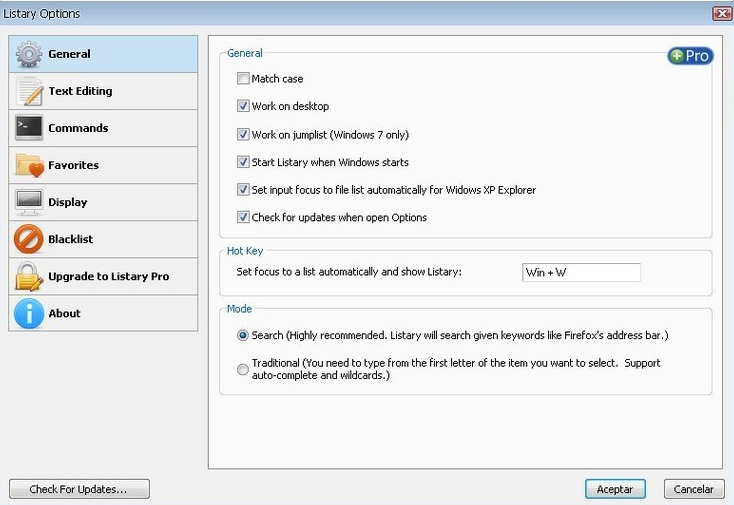Viewport: 734px width, 505px height.
Task: Disable Start Listary when Windows starts
Action: pos(243,162)
